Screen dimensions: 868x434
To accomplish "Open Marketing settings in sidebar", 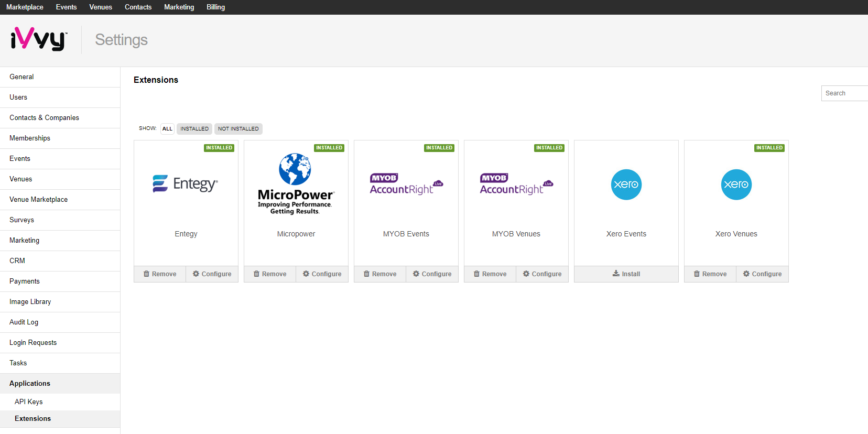I will (x=60, y=241).
